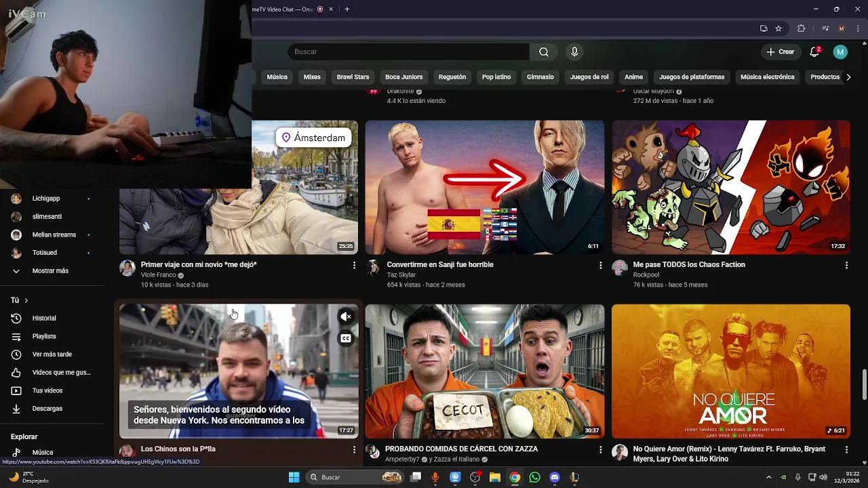This screenshot has width=868, height=488.
Task: Click the Windows taskbar Buscar search box
Action: [x=356, y=477]
